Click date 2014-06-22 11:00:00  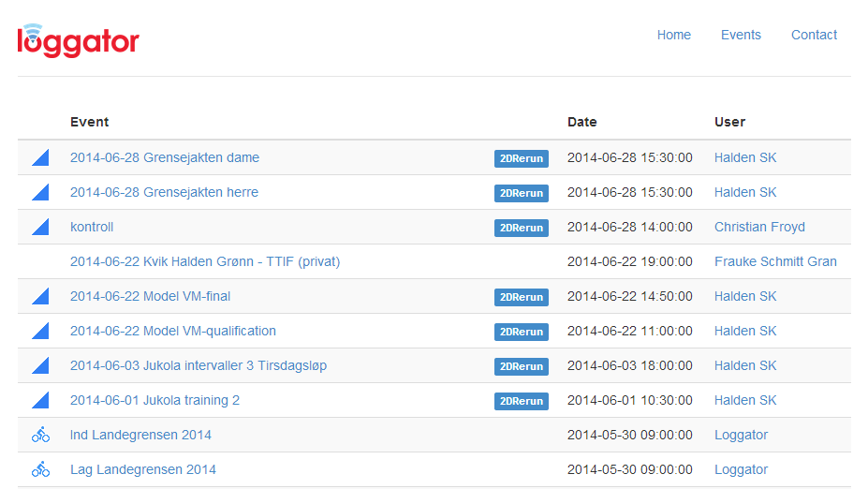tap(630, 332)
